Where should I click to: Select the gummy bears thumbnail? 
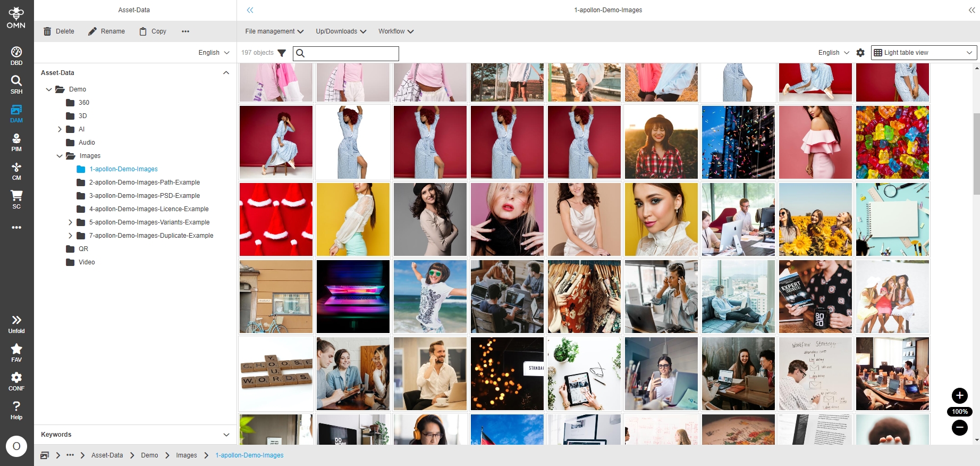point(892,142)
